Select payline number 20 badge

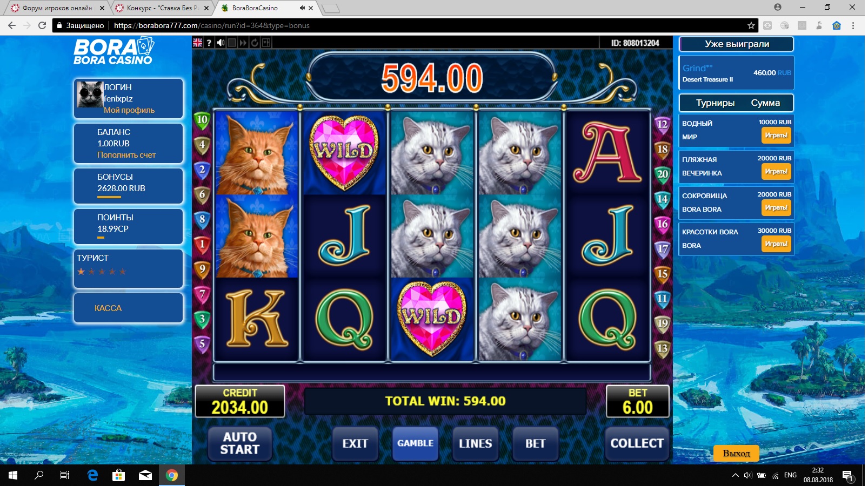click(x=662, y=174)
